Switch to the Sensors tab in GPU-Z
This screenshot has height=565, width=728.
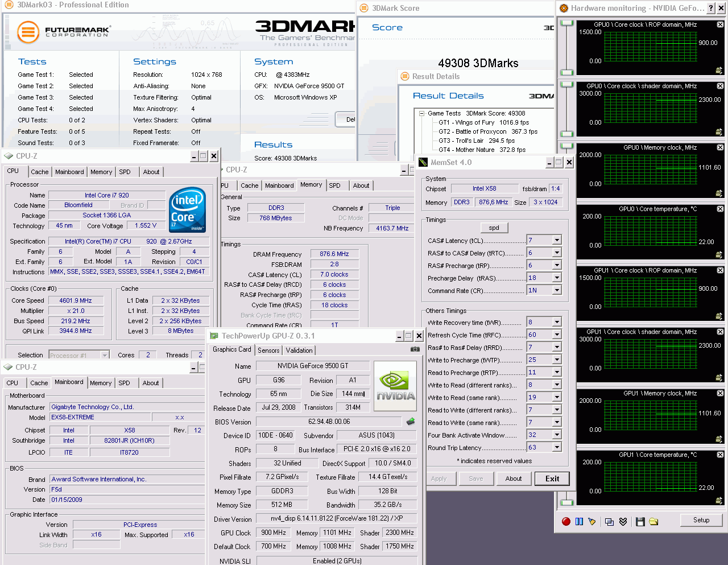tap(268, 350)
